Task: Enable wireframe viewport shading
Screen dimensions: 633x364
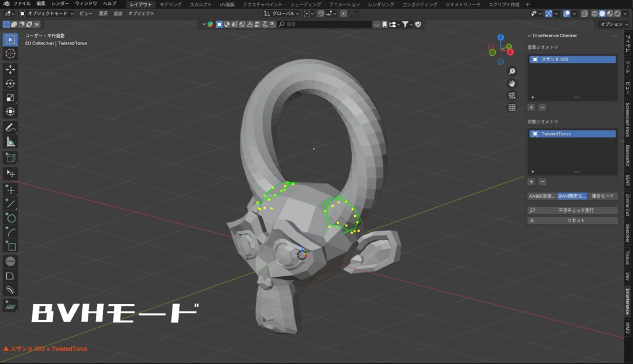Action: click(x=594, y=13)
